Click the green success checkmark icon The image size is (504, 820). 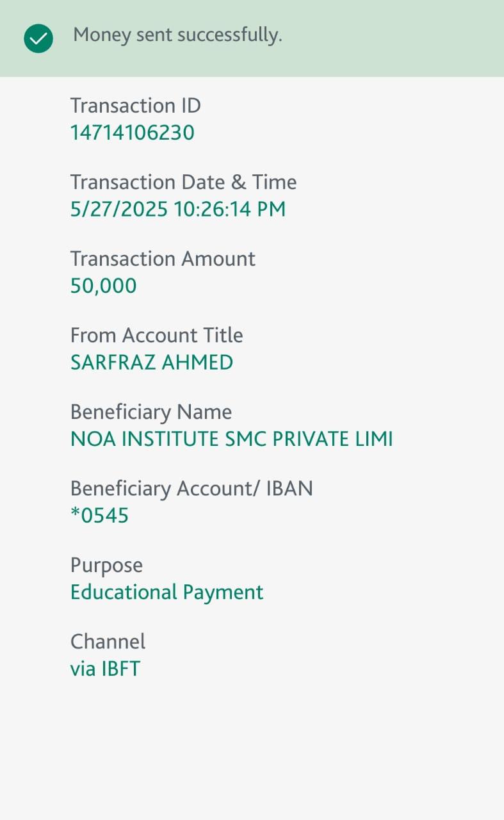[x=38, y=38]
